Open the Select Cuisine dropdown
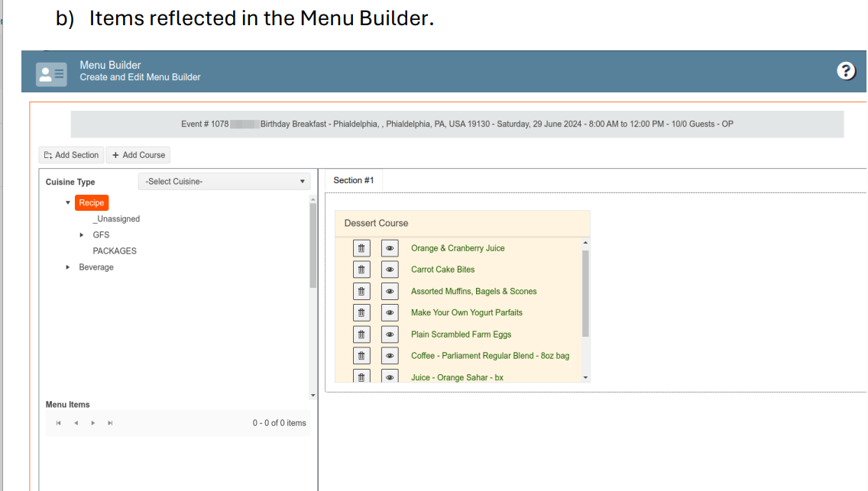Viewport: 868px width, 491px height. tap(224, 182)
